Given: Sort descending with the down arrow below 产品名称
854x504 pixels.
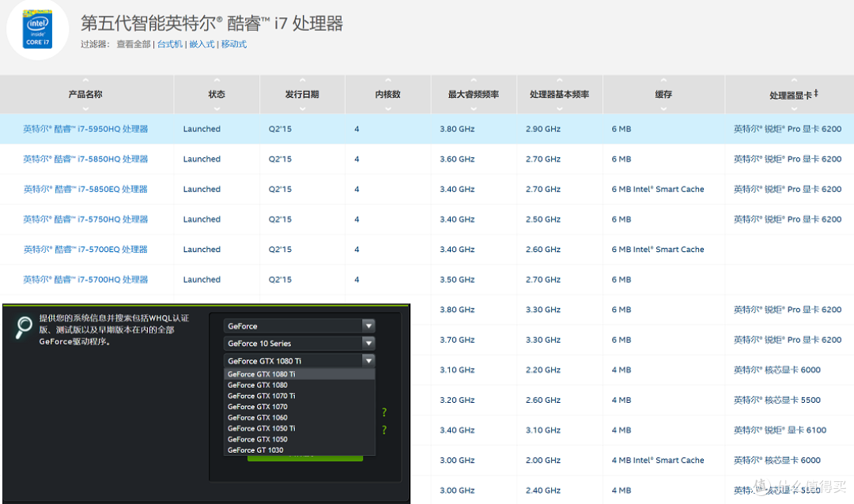Looking at the screenshot, I should click(85, 108).
